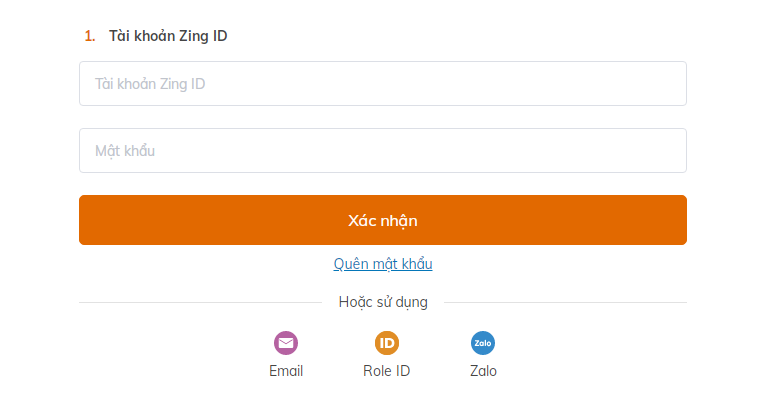Choose the blue Zalo login icon
Viewport: 762px width, 409px height.
pos(483,343)
